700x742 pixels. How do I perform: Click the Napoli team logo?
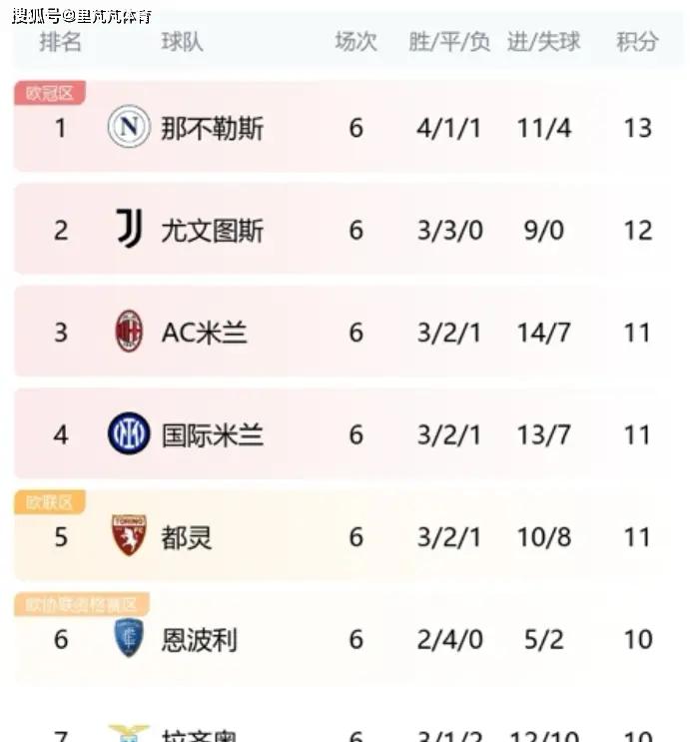[x=129, y=127]
